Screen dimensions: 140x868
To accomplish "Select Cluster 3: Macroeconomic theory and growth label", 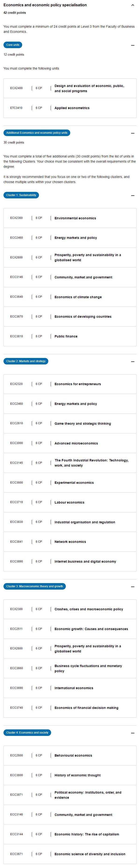I will click(35, 586).
